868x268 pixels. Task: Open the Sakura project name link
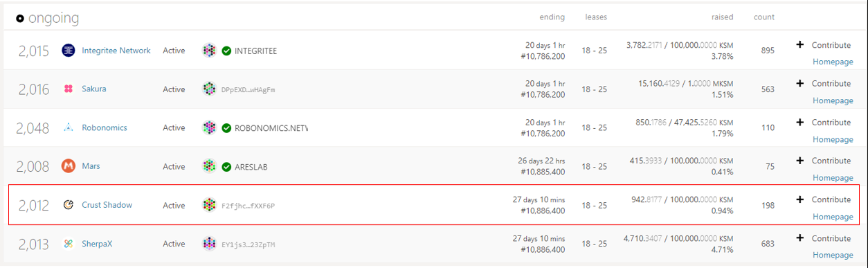coord(94,89)
